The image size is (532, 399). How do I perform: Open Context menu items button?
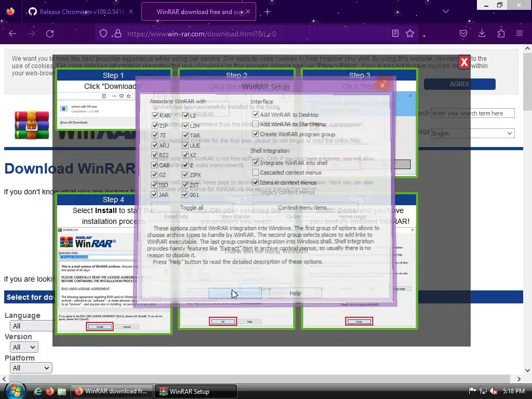pos(304,208)
